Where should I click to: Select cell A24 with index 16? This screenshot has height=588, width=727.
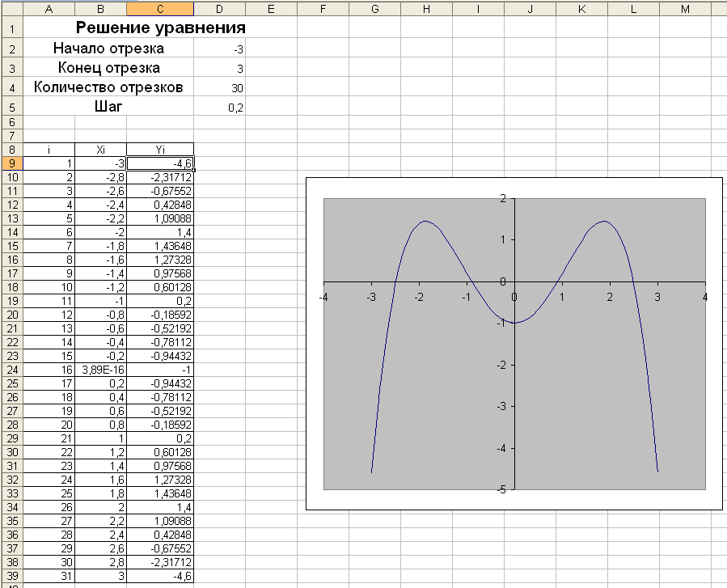[x=49, y=370]
